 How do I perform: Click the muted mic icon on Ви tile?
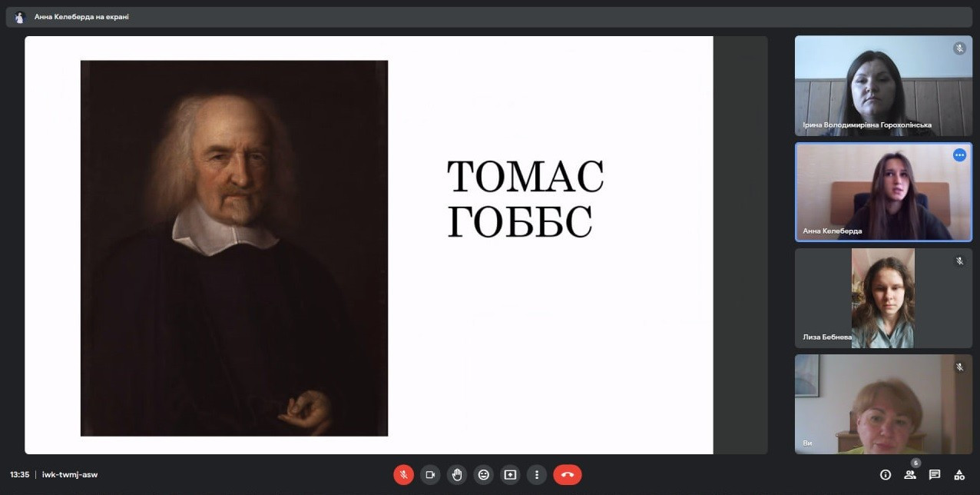tap(959, 367)
